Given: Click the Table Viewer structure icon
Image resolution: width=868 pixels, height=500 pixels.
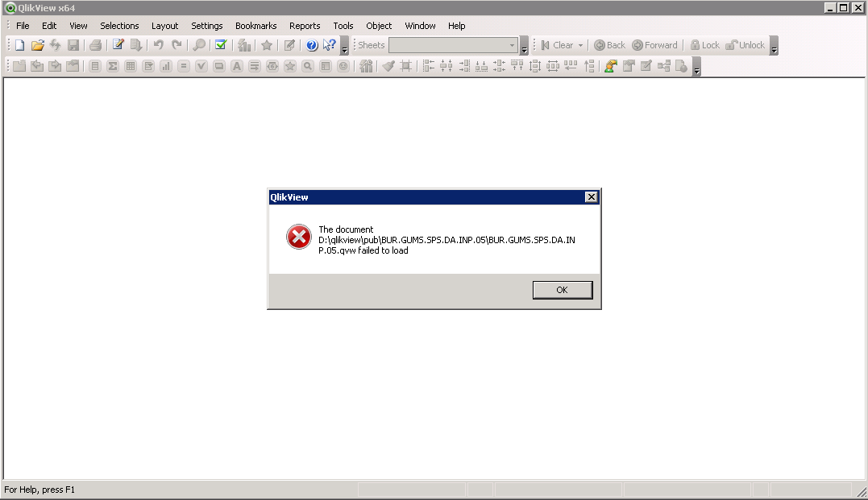Looking at the screenshot, I should (x=664, y=66).
